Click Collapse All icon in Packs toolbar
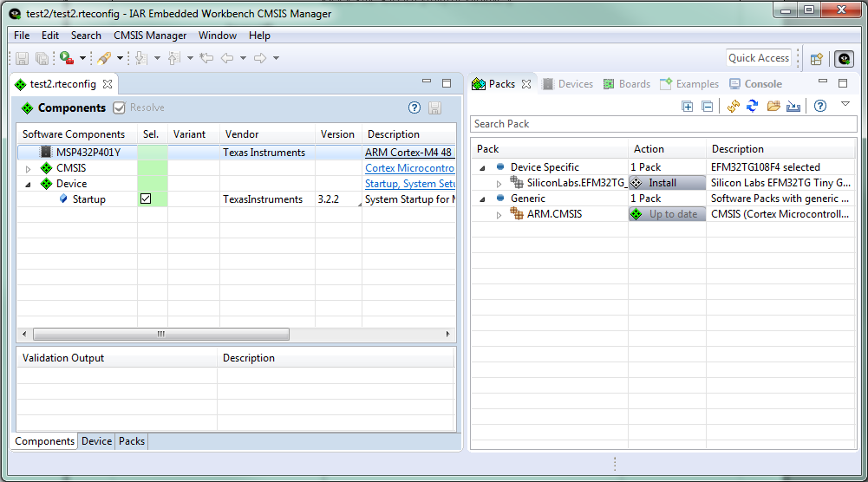Image resolution: width=868 pixels, height=482 pixels. [x=708, y=107]
